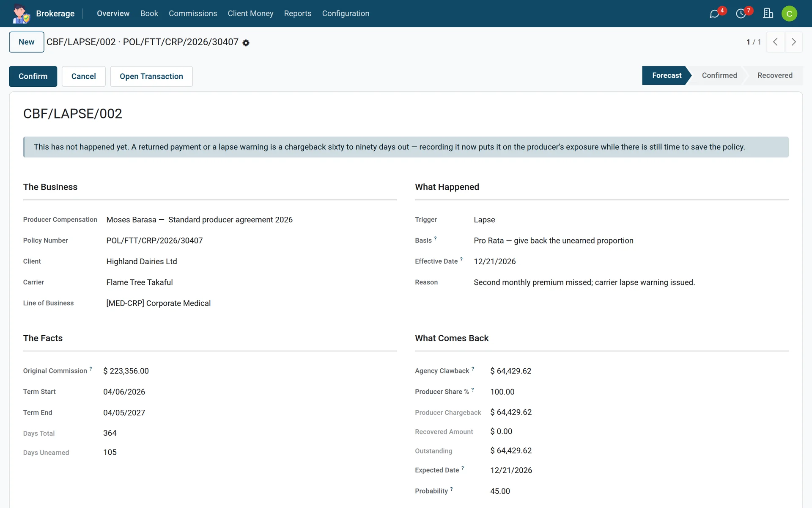Open the activities clock icon

[x=741, y=14]
